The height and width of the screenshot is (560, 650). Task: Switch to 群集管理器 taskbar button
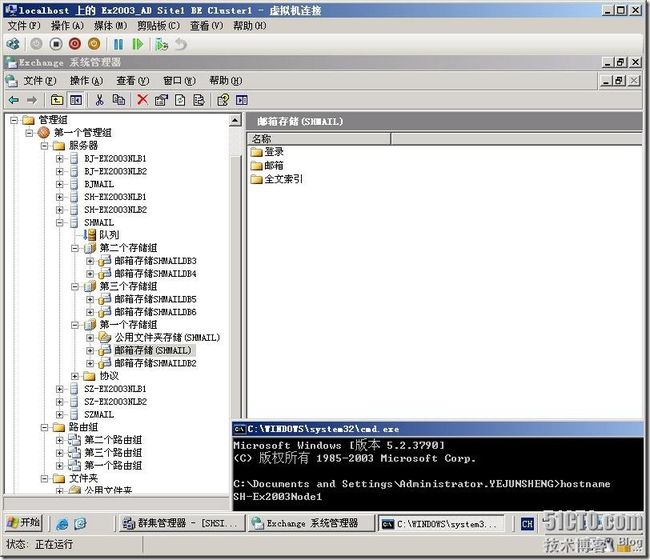181,523
